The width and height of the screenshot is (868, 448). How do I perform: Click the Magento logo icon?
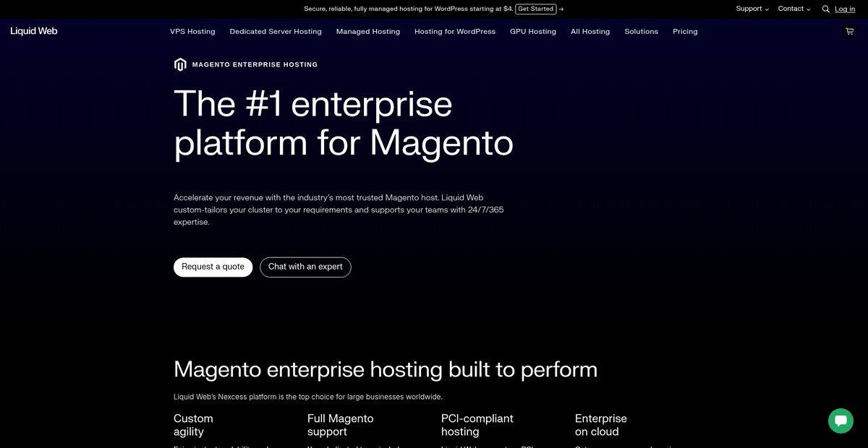pyautogui.click(x=180, y=64)
